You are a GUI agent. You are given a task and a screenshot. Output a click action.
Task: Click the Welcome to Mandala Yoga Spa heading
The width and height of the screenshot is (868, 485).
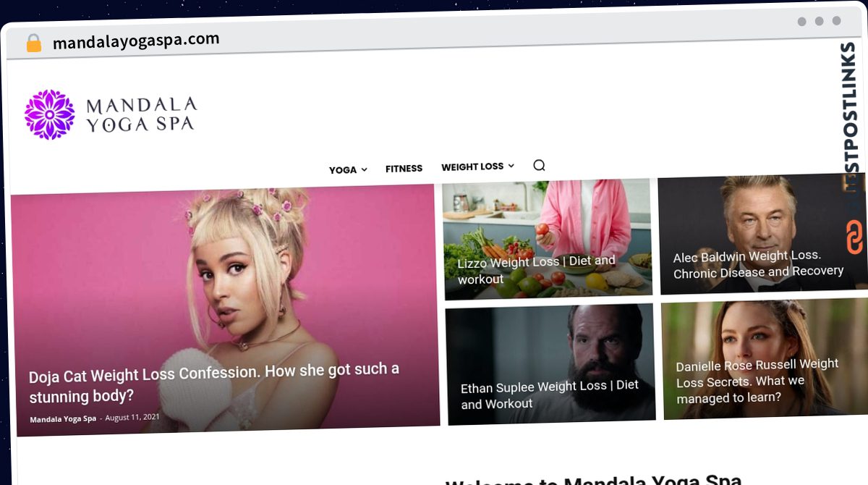tap(593, 481)
